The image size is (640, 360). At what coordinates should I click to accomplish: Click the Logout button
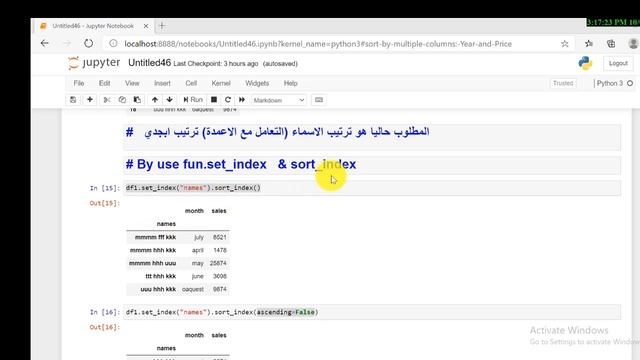[x=618, y=63]
